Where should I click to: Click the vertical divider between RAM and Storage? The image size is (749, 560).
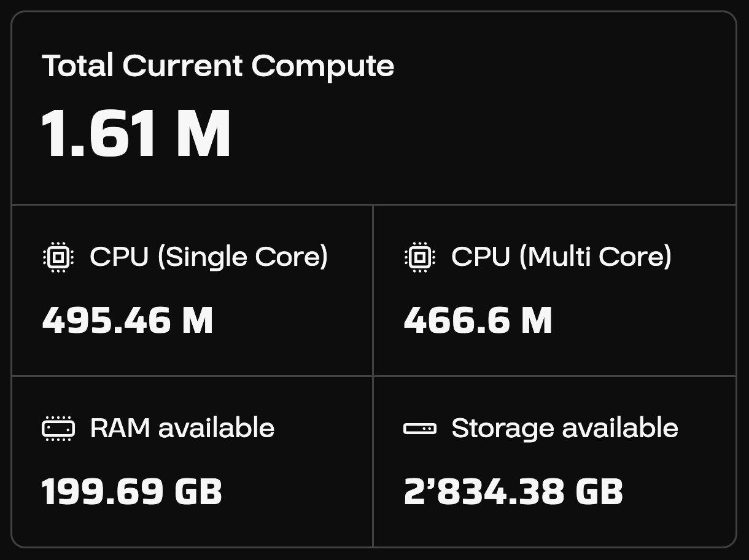click(x=373, y=461)
